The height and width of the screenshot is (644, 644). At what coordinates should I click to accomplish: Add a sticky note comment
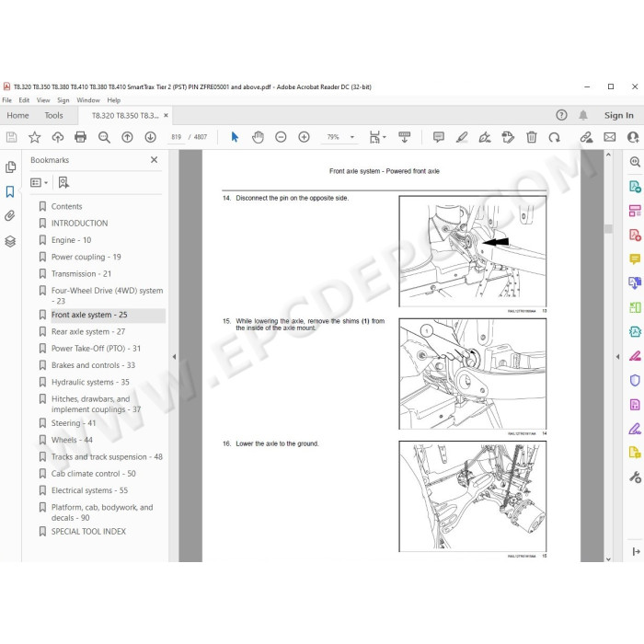439,137
